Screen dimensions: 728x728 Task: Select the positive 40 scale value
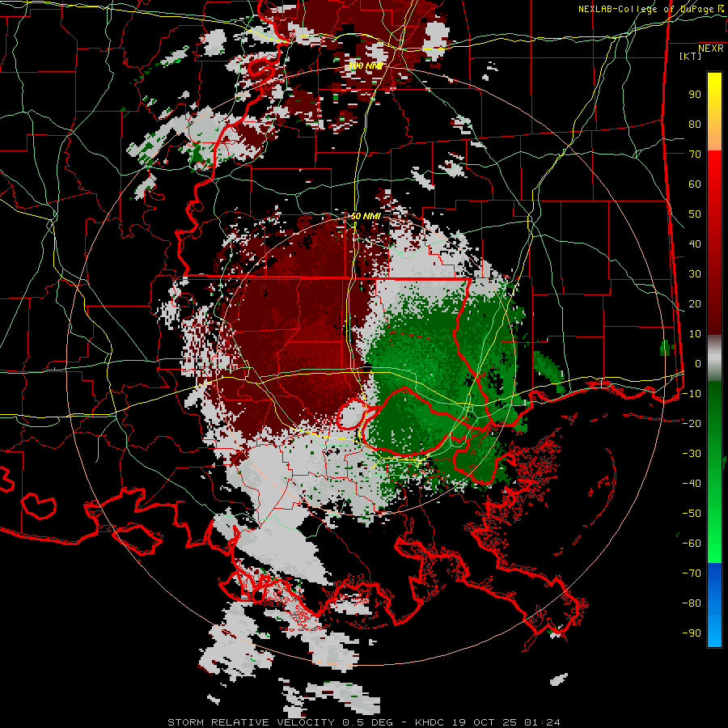(695, 243)
